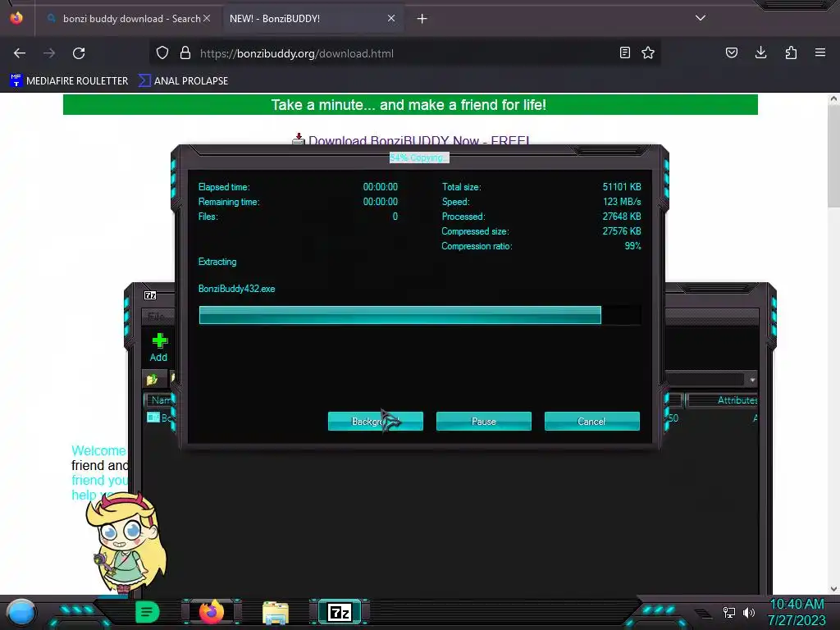Image resolution: width=840 pixels, height=630 pixels.
Task: Bookmark this page with the star
Action: [x=648, y=52]
